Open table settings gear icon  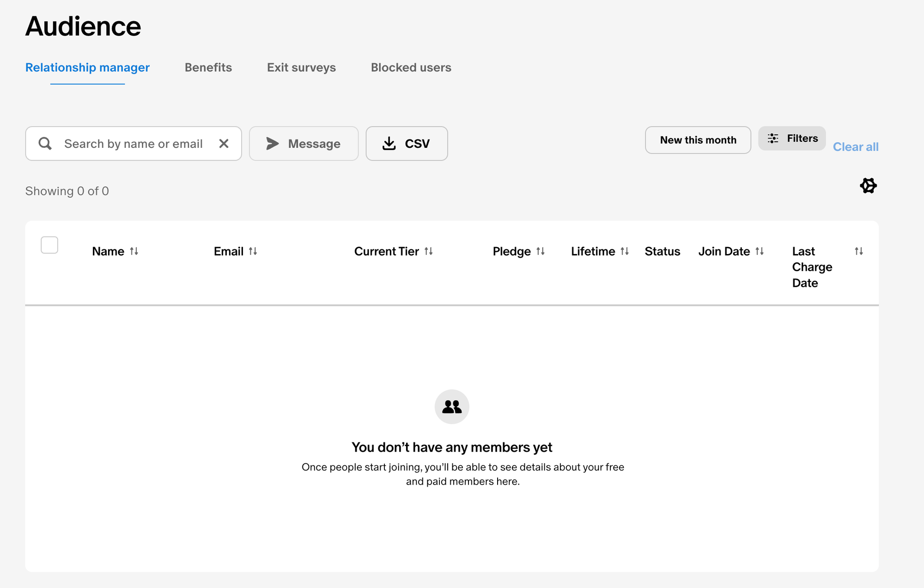point(868,186)
